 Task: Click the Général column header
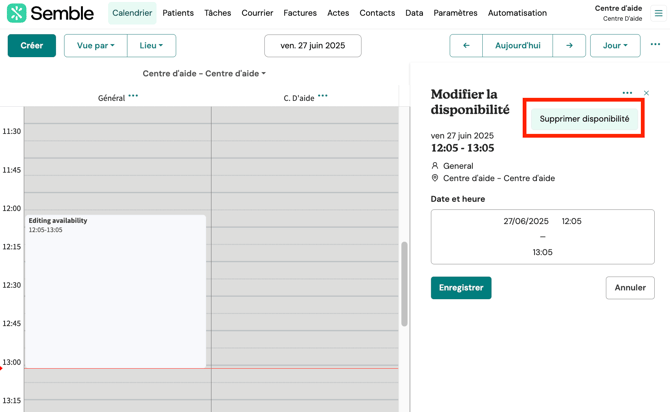(112, 98)
